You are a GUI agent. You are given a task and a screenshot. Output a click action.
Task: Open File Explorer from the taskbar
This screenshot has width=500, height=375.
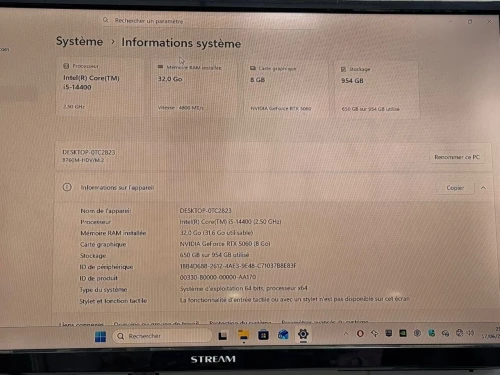point(244,335)
